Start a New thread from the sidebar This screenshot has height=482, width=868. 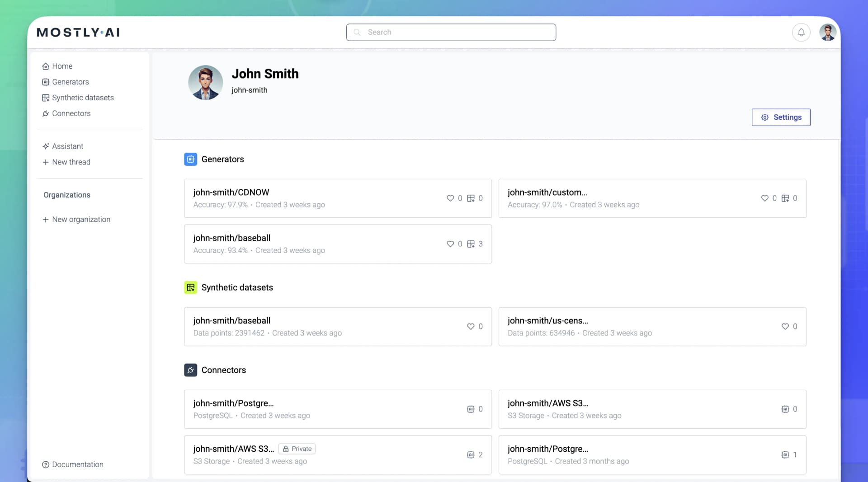pyautogui.click(x=71, y=162)
